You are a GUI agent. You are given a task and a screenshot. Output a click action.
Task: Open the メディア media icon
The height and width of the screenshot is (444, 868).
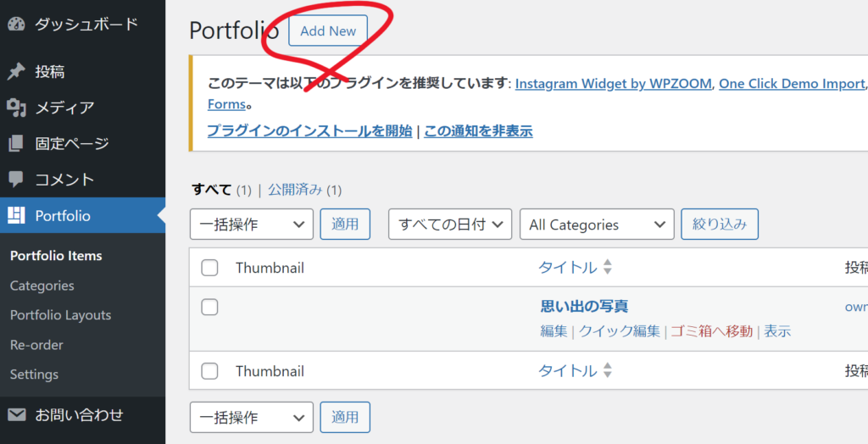coord(16,108)
